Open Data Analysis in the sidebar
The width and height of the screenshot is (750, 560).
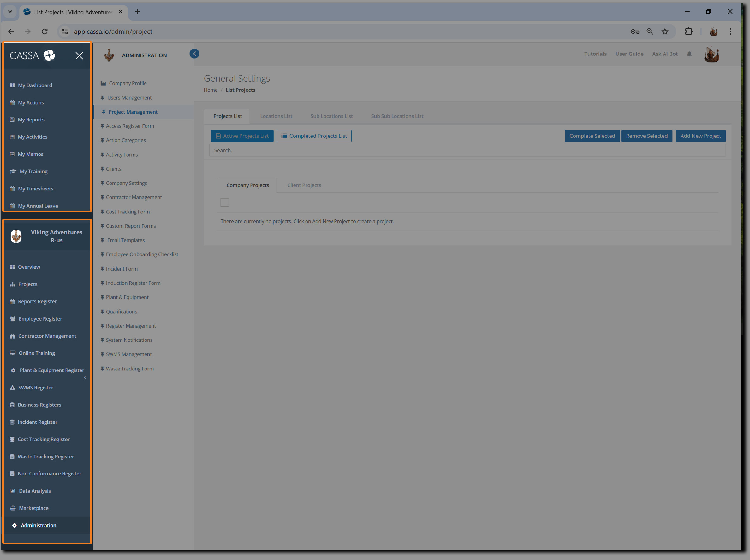point(35,491)
